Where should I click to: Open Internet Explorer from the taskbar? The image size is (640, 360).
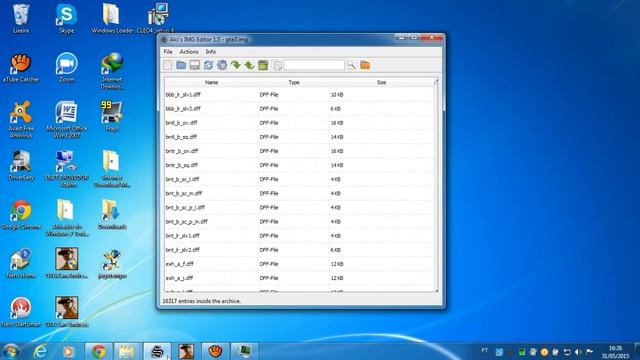[x=40, y=351]
